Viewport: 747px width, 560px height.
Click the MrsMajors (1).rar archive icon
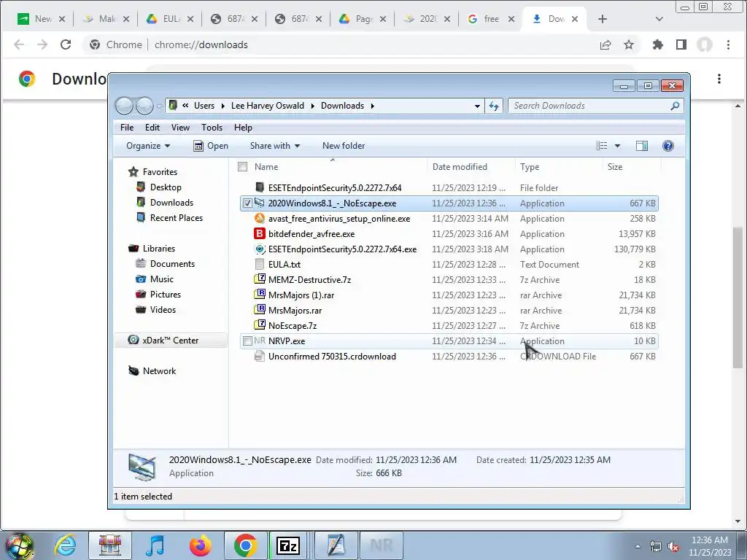coord(260,295)
